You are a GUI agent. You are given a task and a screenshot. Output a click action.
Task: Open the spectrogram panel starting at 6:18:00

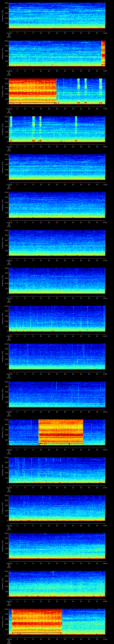click(57, 167)
